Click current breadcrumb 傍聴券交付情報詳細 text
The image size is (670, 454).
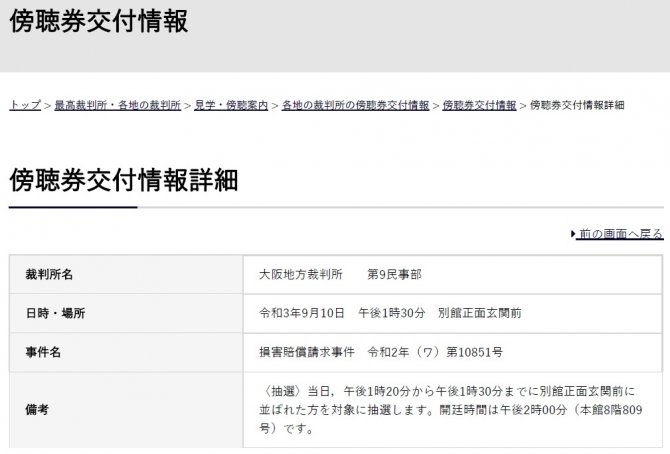[x=577, y=105]
